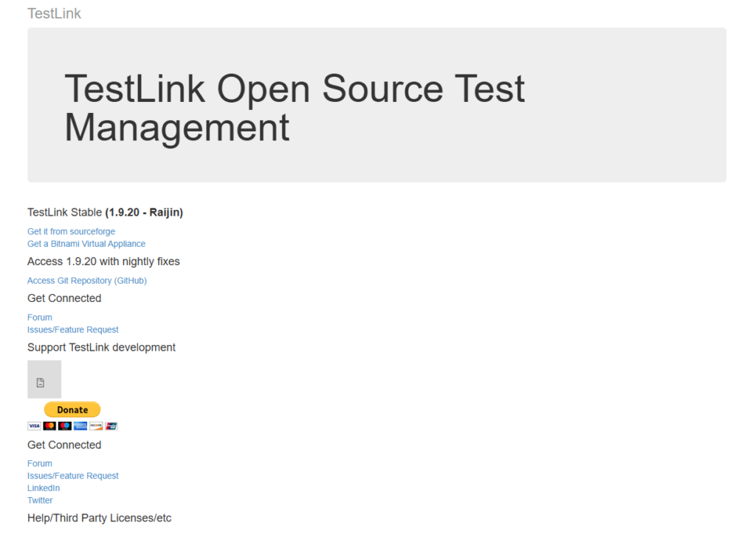This screenshot has height=534, width=756.
Task: Click the broken image placeholder icon
Action: tap(41, 383)
